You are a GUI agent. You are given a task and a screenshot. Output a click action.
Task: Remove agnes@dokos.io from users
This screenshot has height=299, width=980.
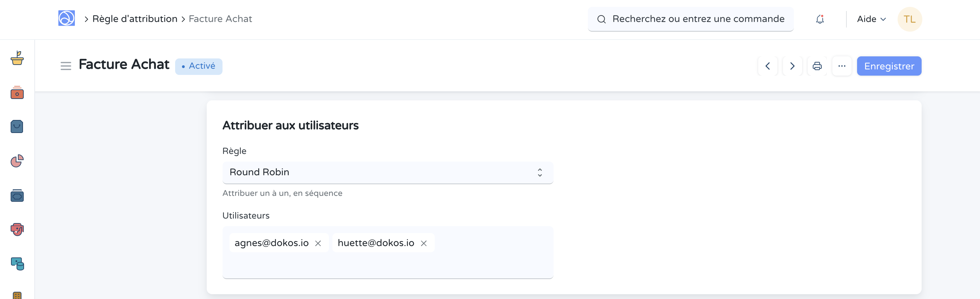point(318,243)
